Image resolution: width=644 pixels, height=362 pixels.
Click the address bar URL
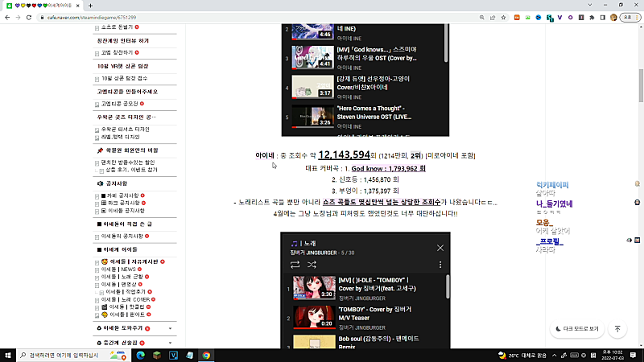click(92, 18)
